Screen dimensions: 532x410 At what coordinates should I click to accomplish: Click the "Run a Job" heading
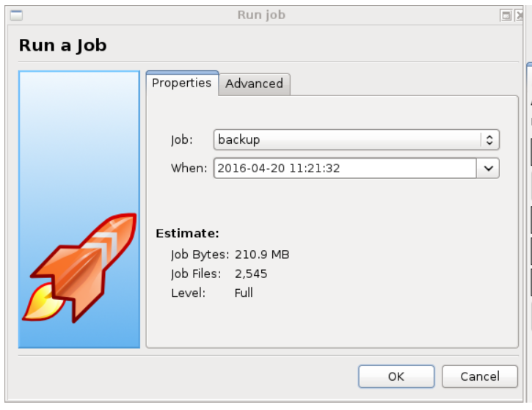(x=62, y=45)
